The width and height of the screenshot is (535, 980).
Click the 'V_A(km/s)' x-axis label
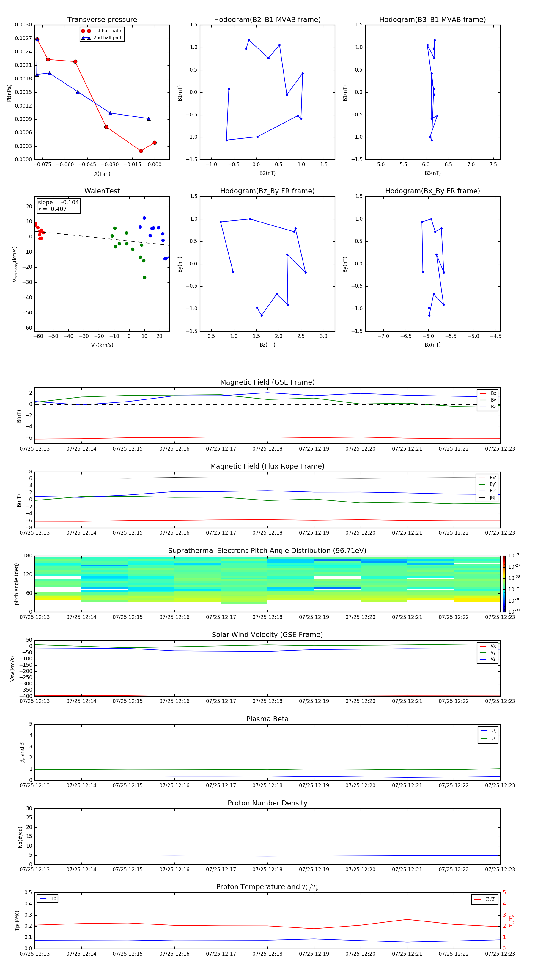pos(102,345)
